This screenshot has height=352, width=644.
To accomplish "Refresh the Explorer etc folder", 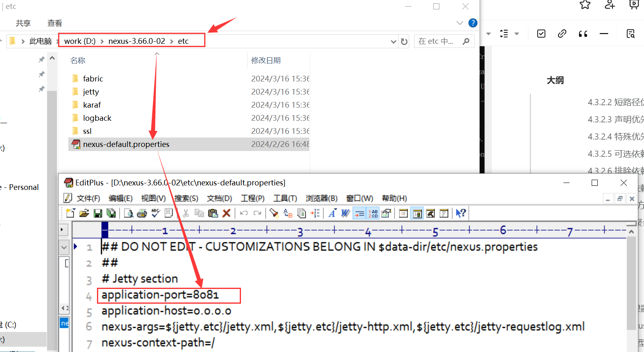I will point(404,41).
